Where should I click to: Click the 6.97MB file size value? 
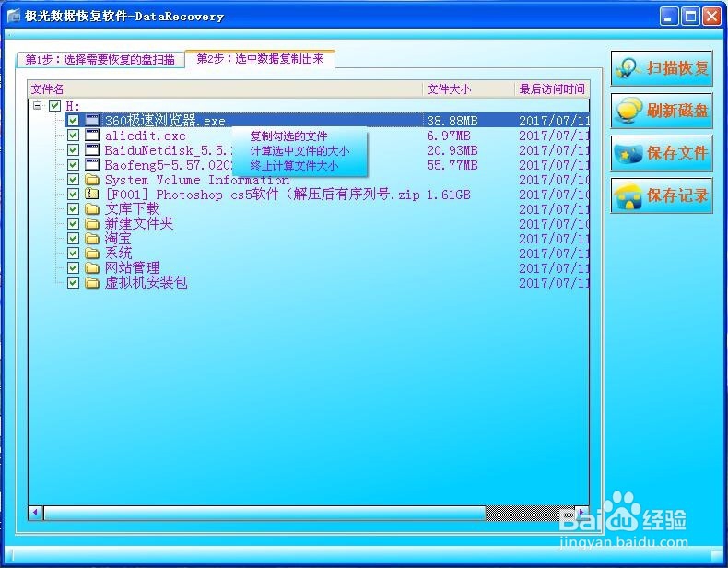449,136
